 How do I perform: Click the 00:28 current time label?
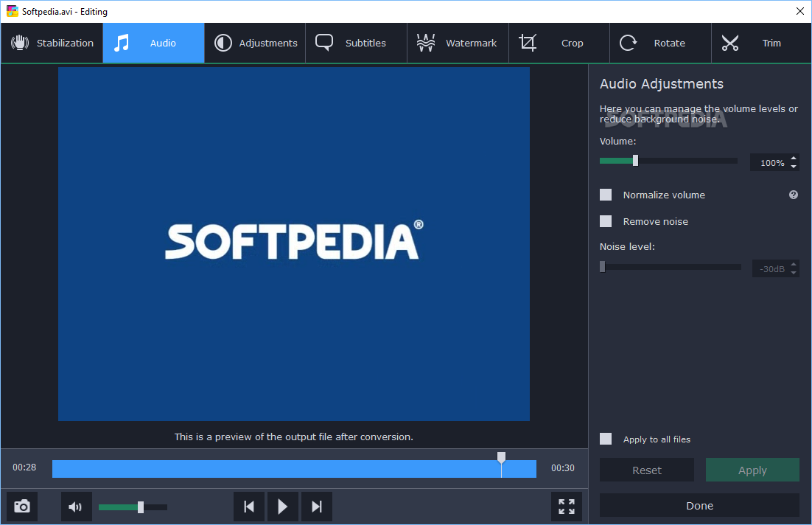(x=24, y=467)
